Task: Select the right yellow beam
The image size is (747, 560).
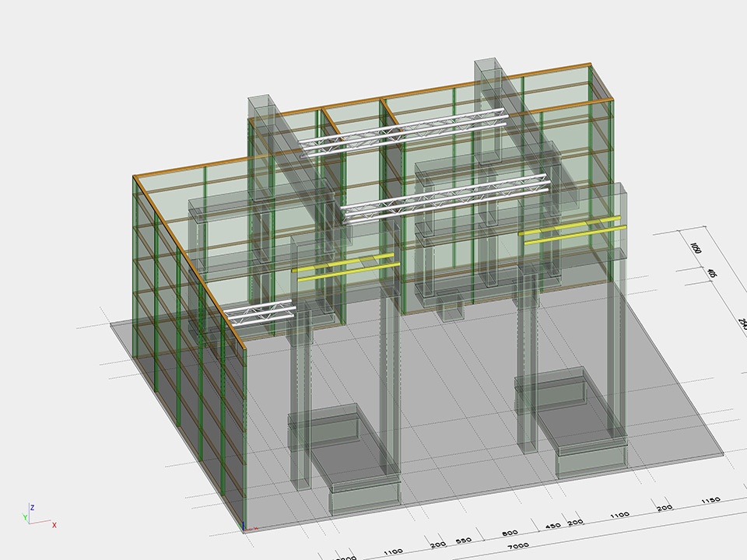Action: click(x=572, y=230)
